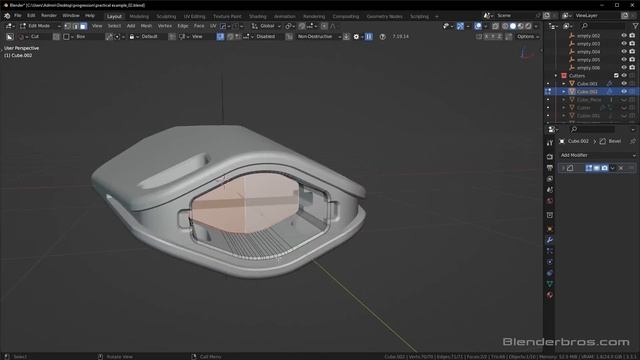The width and height of the screenshot is (640, 360).
Task: Open the Object Constraints properties tab
Action: point(550,273)
